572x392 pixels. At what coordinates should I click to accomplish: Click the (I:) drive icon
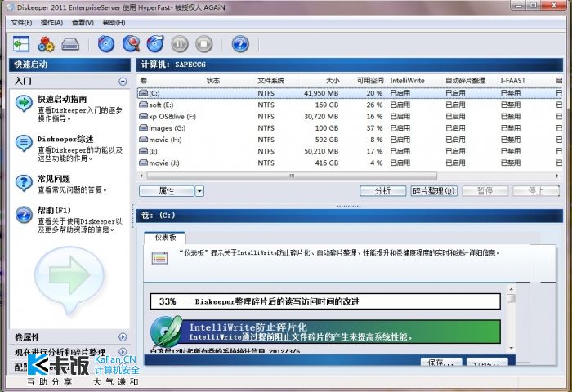[143, 151]
